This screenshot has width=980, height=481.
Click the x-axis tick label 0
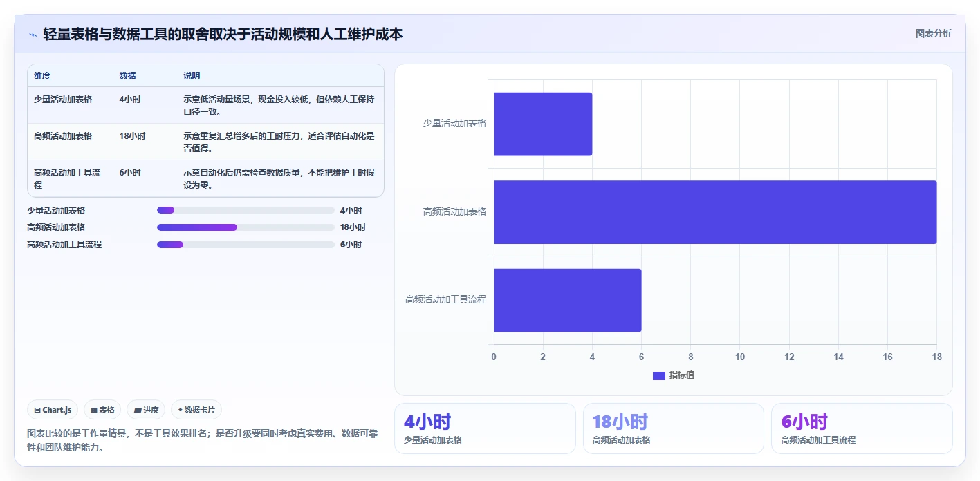(x=494, y=357)
